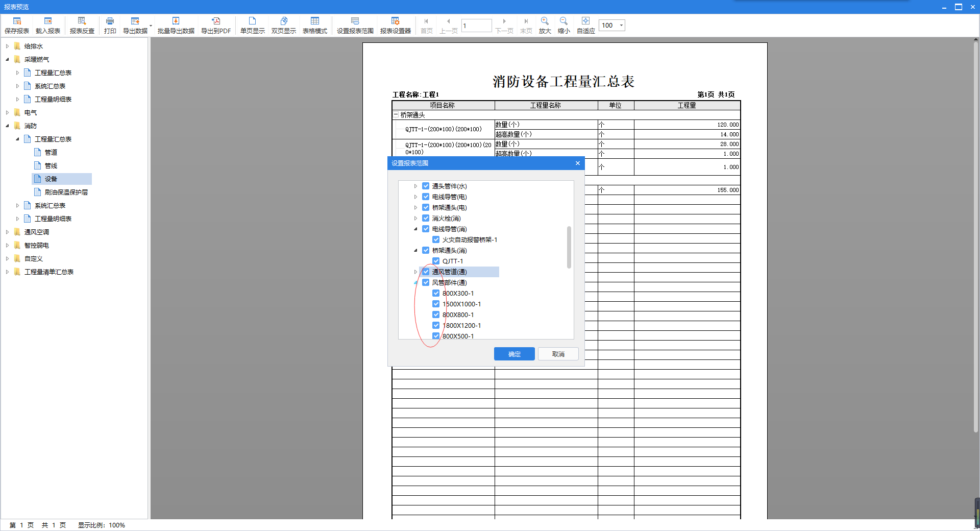Uncheck the QJTT-1 checkbox

tap(436, 261)
